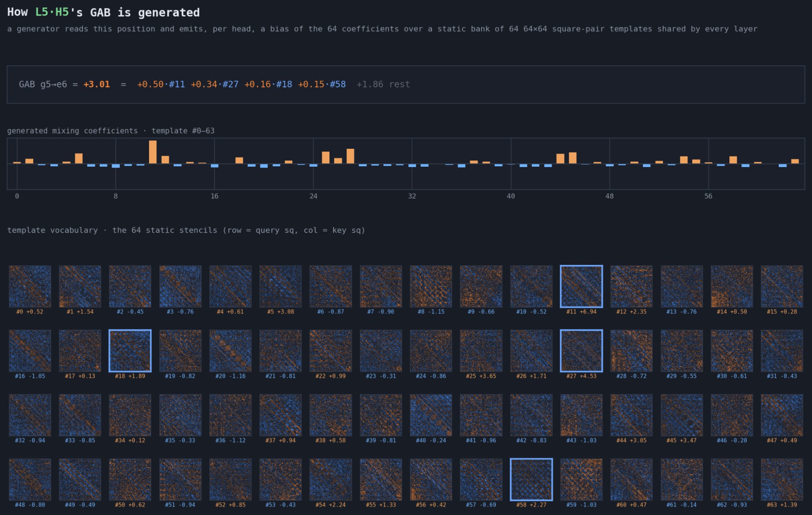Click stencil thumbnail #34
This screenshot has width=812, height=515.
click(x=130, y=415)
